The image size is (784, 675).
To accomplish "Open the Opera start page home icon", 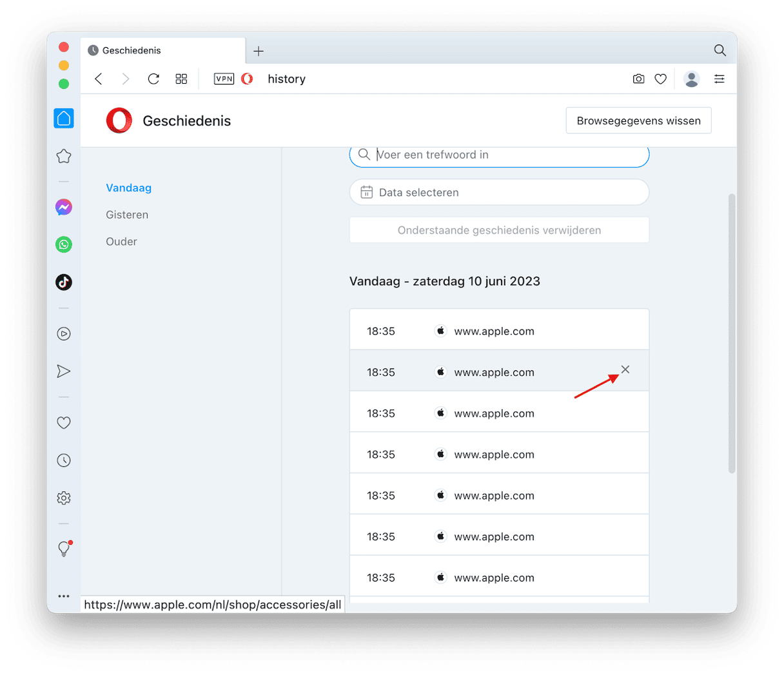I will [64, 118].
